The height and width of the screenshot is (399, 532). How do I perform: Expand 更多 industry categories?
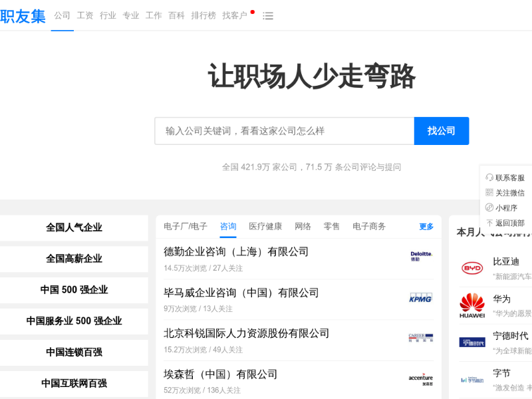tap(426, 227)
